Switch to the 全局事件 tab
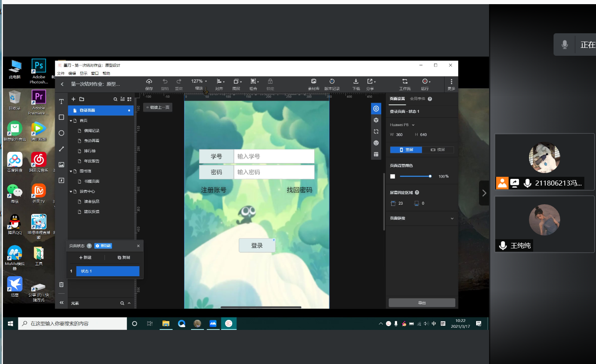The image size is (596, 364). tap(417, 99)
